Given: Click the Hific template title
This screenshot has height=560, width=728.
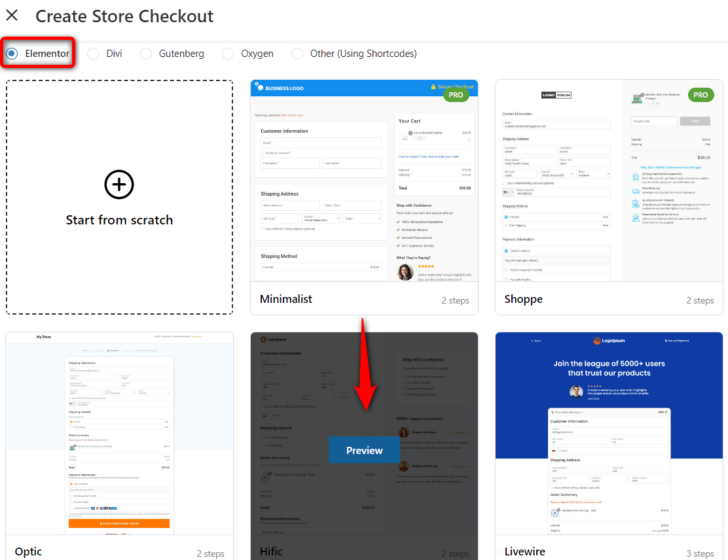Looking at the screenshot, I should tap(271, 551).
